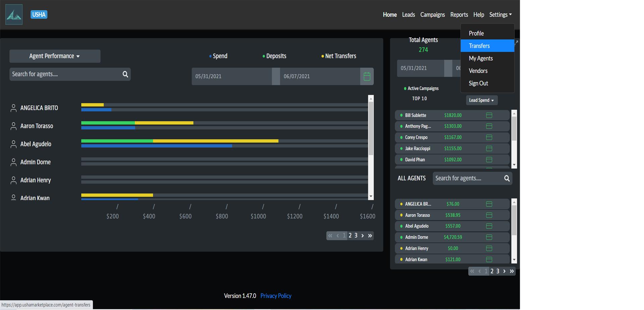The width and height of the screenshot is (644, 310).
Task: Collapse the Settings dropdown menu
Action: pyautogui.click(x=500, y=15)
